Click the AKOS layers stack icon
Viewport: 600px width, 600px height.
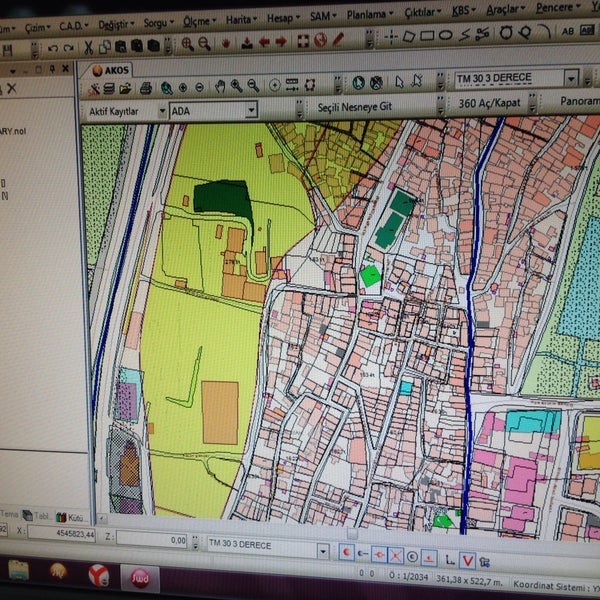pyautogui.click(x=109, y=89)
